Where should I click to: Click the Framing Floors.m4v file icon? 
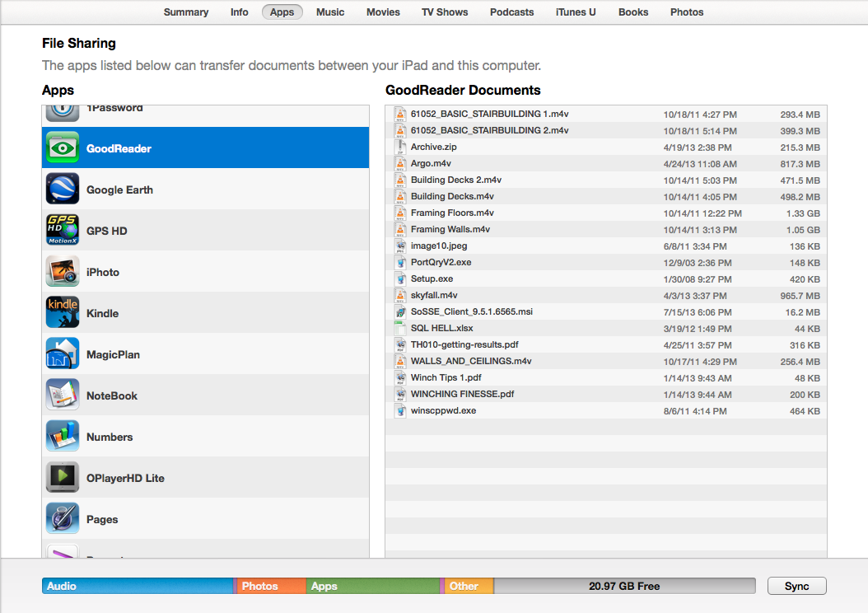coord(399,213)
